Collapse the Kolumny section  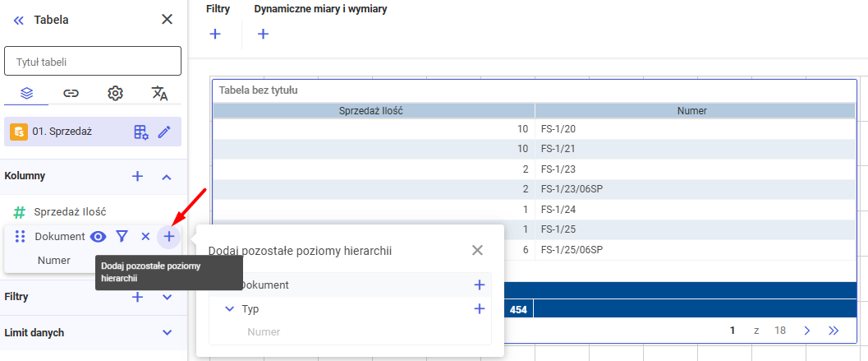tap(167, 176)
